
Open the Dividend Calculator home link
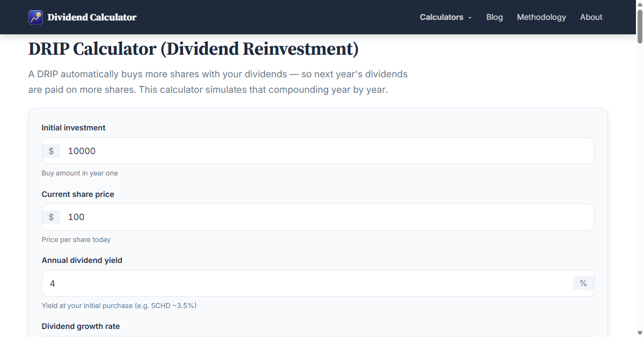click(83, 17)
